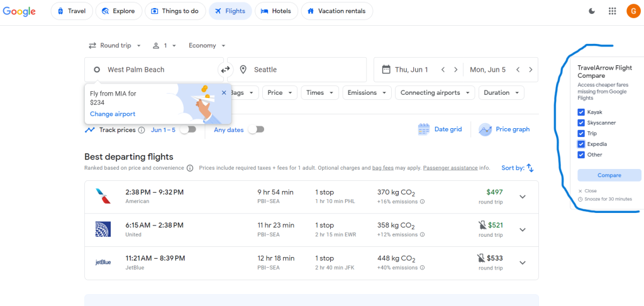
Task: Go to the Explore tab
Action: 119,11
